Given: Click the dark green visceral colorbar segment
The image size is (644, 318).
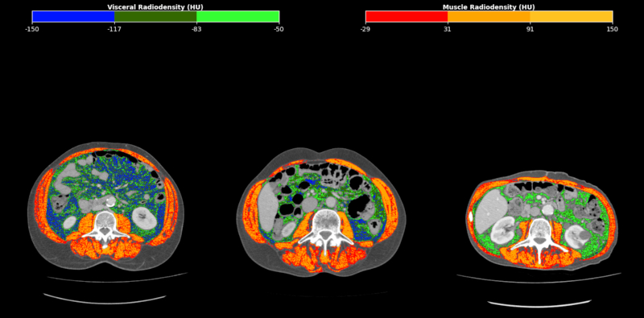Looking at the screenshot, I should pyautogui.click(x=155, y=16).
